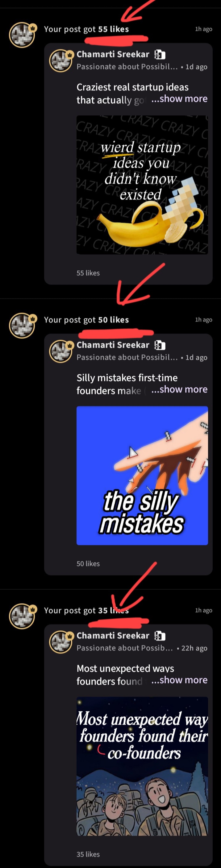
Task: Open the author avatar inside the silly mistakes post
Action: [61, 351]
